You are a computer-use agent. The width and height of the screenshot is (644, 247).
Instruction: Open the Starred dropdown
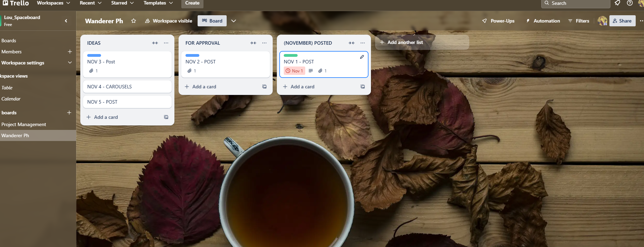[x=123, y=3]
